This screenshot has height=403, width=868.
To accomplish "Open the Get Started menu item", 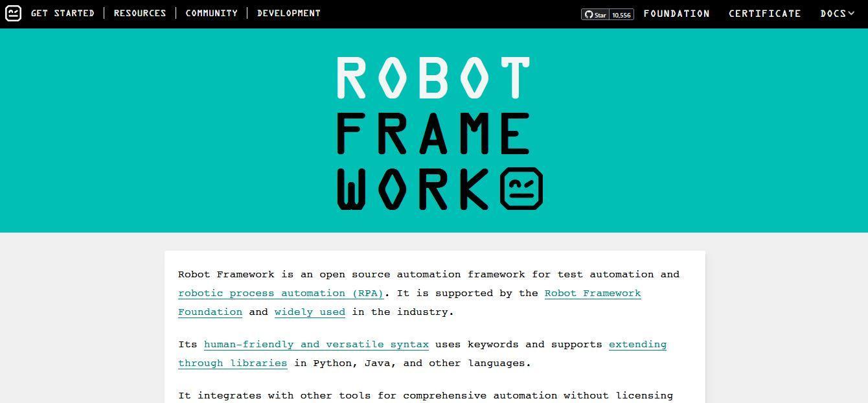I will pyautogui.click(x=63, y=13).
